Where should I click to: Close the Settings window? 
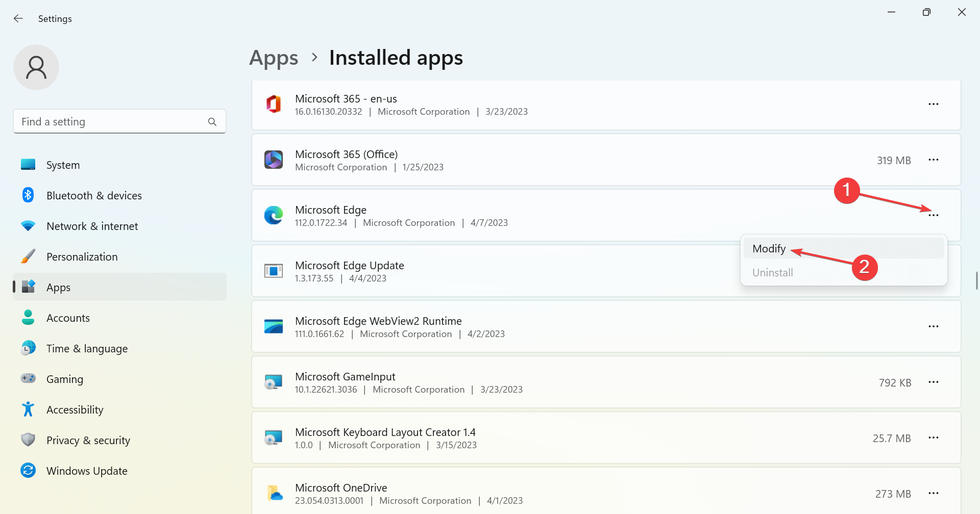962,12
